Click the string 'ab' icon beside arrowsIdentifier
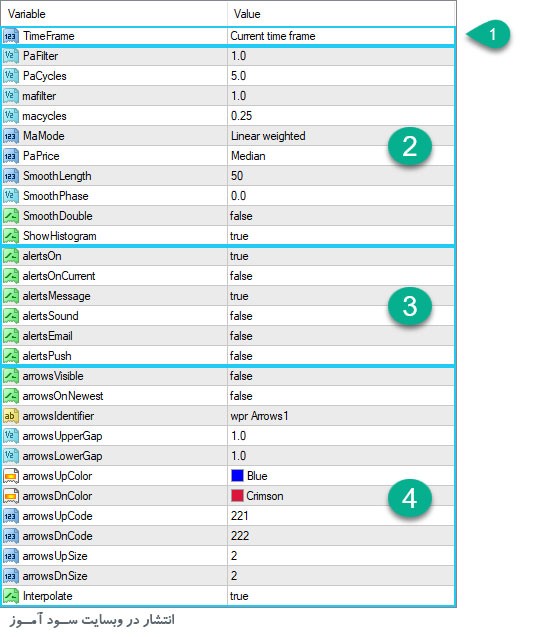542x637 pixels. click(x=11, y=416)
